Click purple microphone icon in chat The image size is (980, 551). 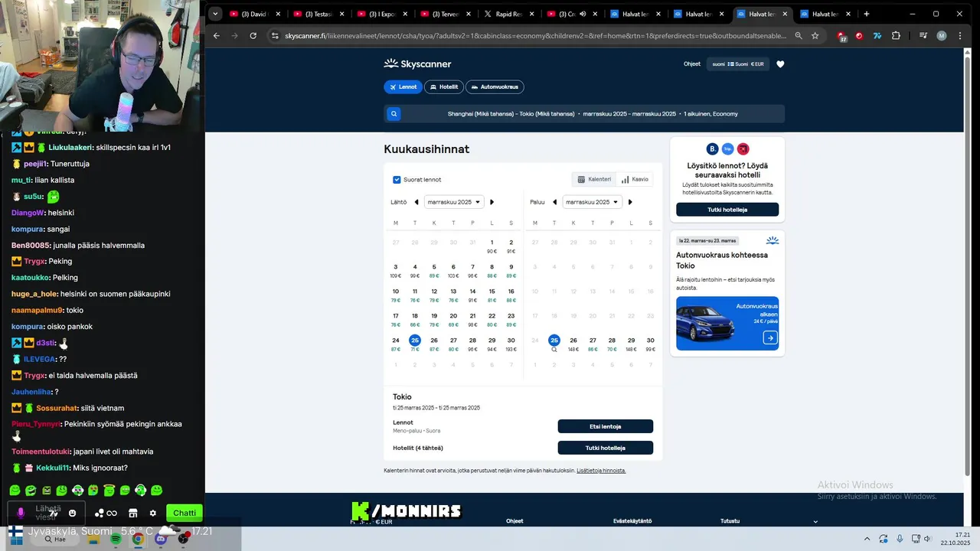[x=21, y=513]
